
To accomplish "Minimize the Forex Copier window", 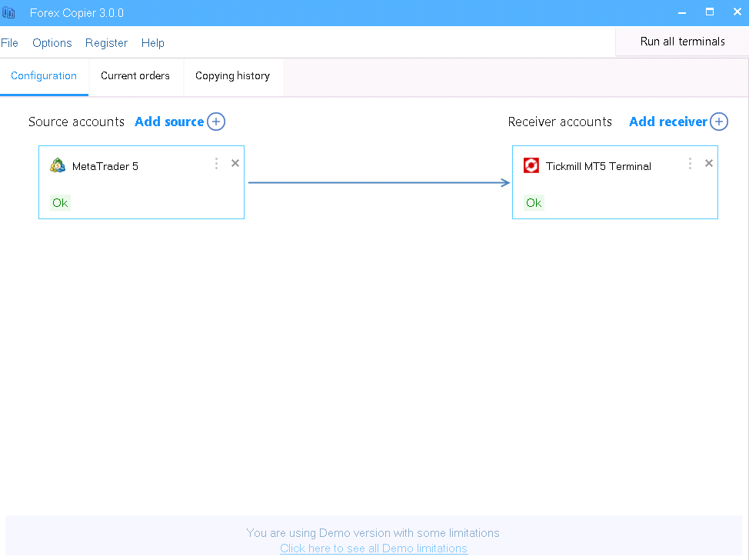I will 682,12.
